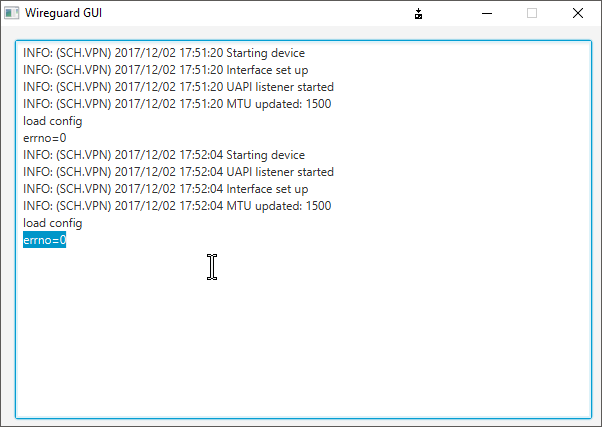Click the 17:52:04 'Starting device' log line
602x427 pixels.
coord(164,155)
